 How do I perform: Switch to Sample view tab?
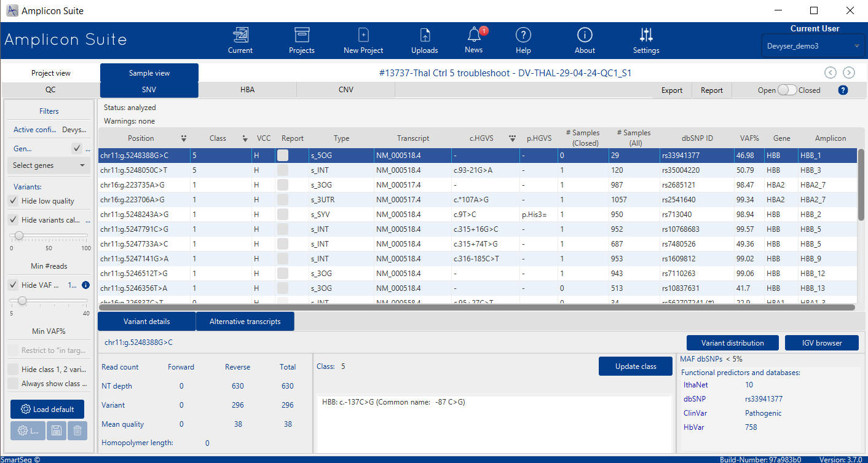click(x=149, y=73)
